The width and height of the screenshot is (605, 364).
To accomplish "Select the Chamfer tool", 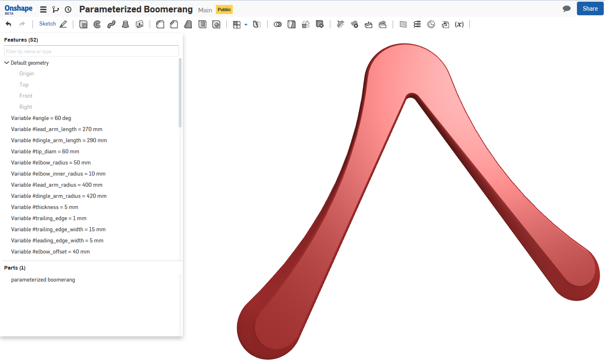I will 174,24.
